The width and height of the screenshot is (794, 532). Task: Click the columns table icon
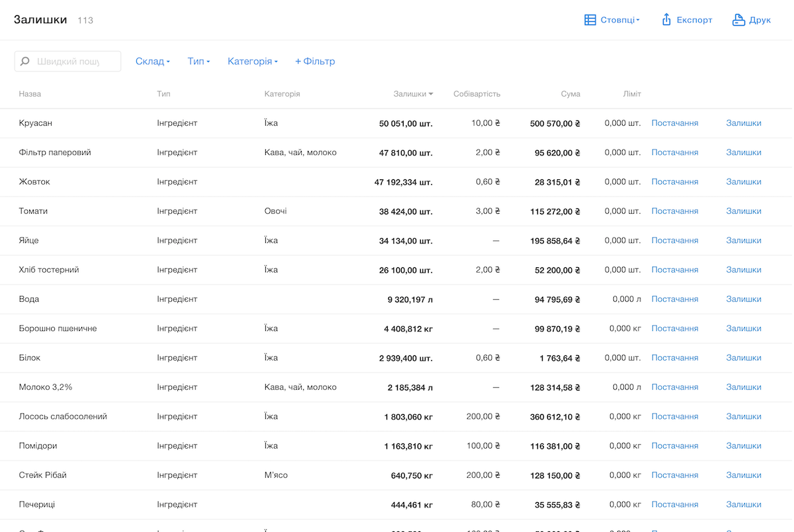click(x=590, y=20)
